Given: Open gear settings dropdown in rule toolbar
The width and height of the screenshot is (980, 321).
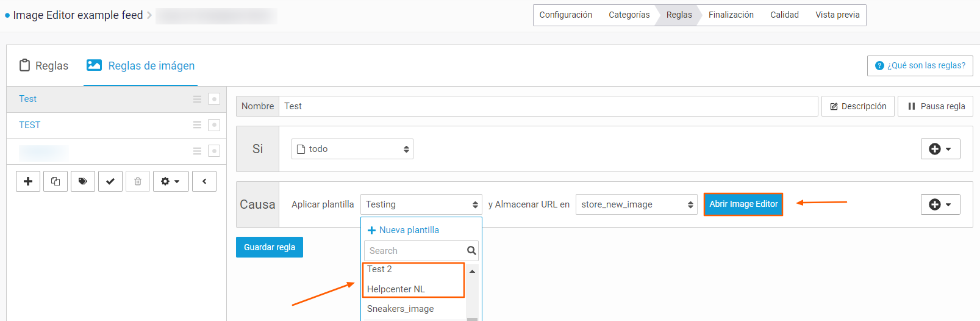Looking at the screenshot, I should pyautogui.click(x=171, y=181).
